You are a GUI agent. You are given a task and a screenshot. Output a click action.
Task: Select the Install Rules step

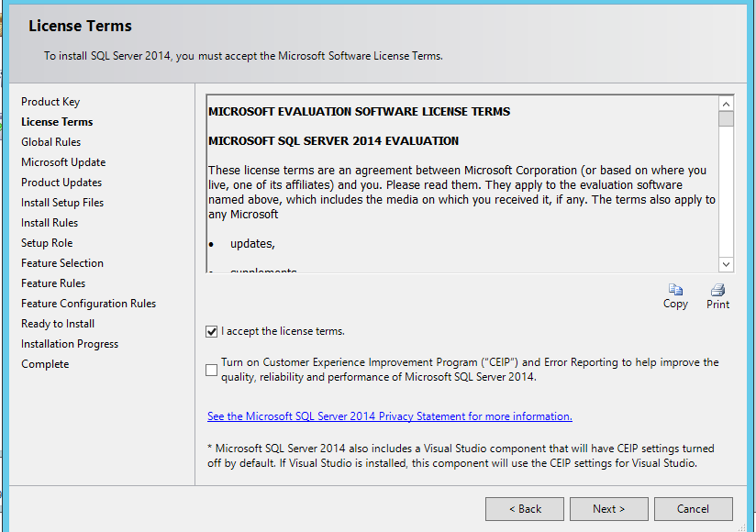[x=50, y=223]
